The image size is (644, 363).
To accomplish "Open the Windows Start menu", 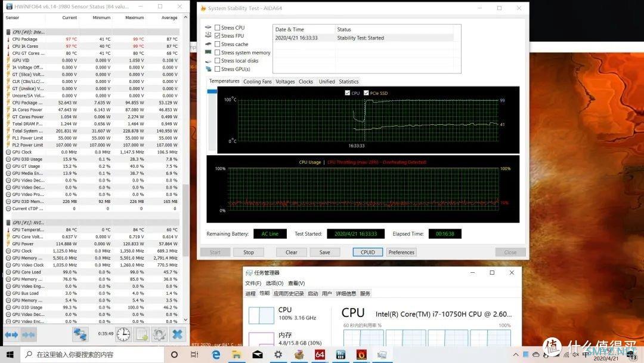I will click(10, 355).
